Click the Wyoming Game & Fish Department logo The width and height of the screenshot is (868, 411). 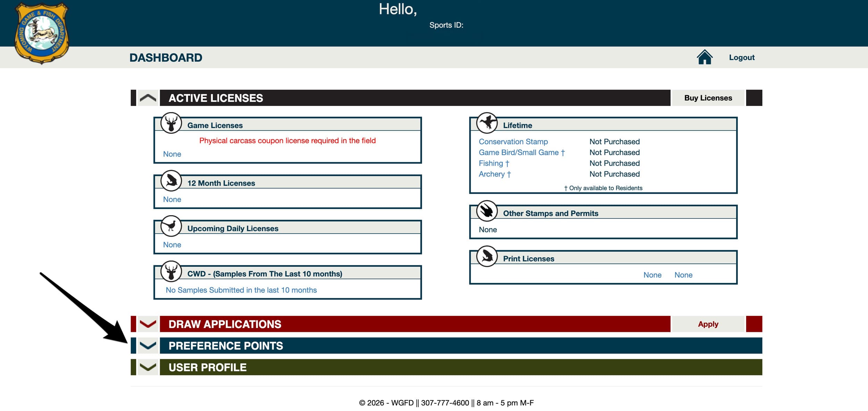point(42,33)
